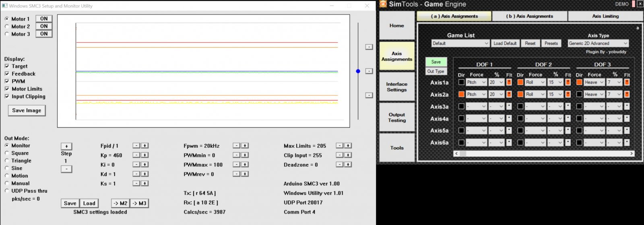Image resolution: width=644 pixels, height=225 pixels.
Task: Open the Interface Settings menu
Action: (397, 87)
